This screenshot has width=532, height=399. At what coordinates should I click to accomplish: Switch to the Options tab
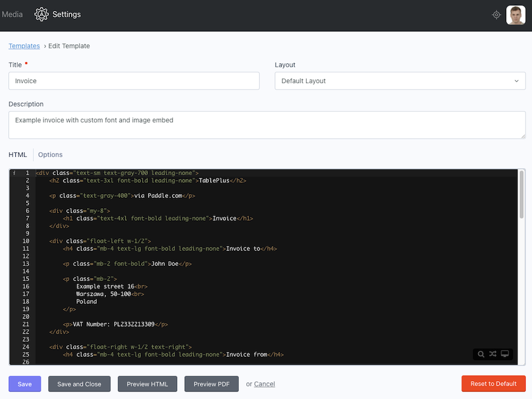tap(50, 155)
